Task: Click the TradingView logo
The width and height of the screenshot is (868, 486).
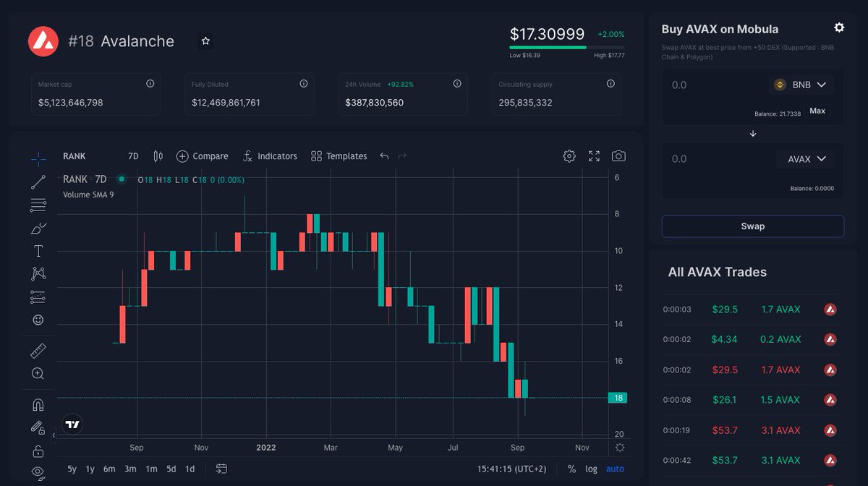Action: 72,425
